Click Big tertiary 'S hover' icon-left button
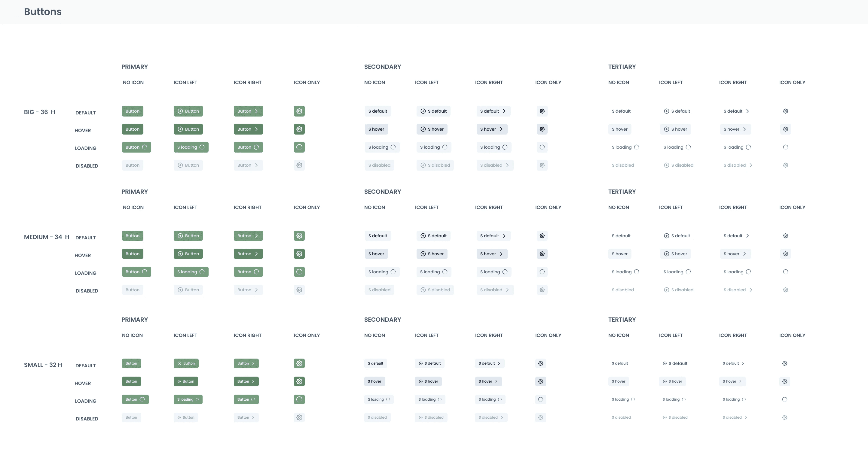The height and width of the screenshot is (452, 868). coord(675,129)
